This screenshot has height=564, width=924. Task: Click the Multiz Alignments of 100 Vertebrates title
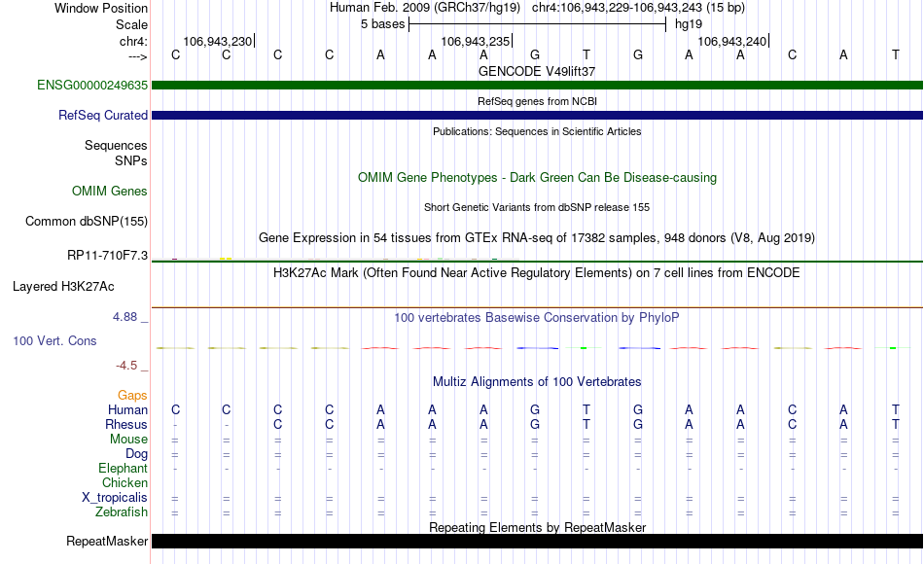[x=537, y=382]
